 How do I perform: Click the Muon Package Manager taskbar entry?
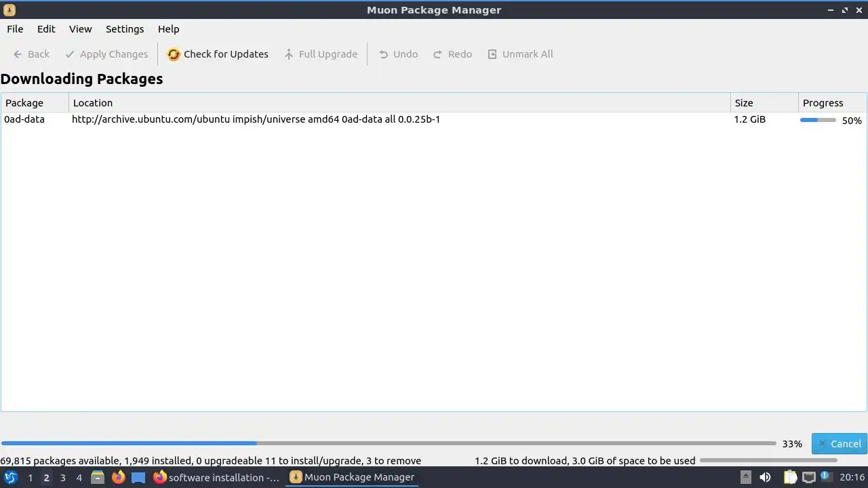click(353, 477)
